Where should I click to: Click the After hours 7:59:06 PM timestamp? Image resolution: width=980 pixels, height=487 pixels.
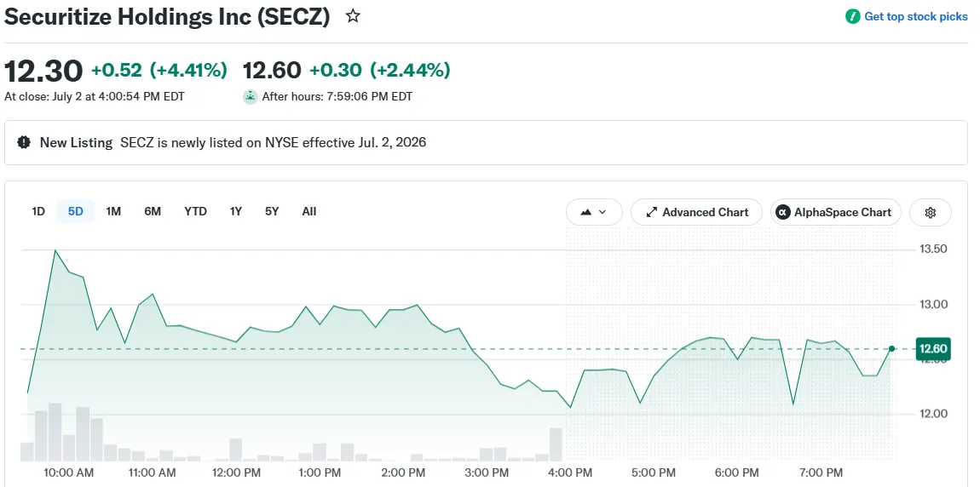pyautogui.click(x=337, y=97)
